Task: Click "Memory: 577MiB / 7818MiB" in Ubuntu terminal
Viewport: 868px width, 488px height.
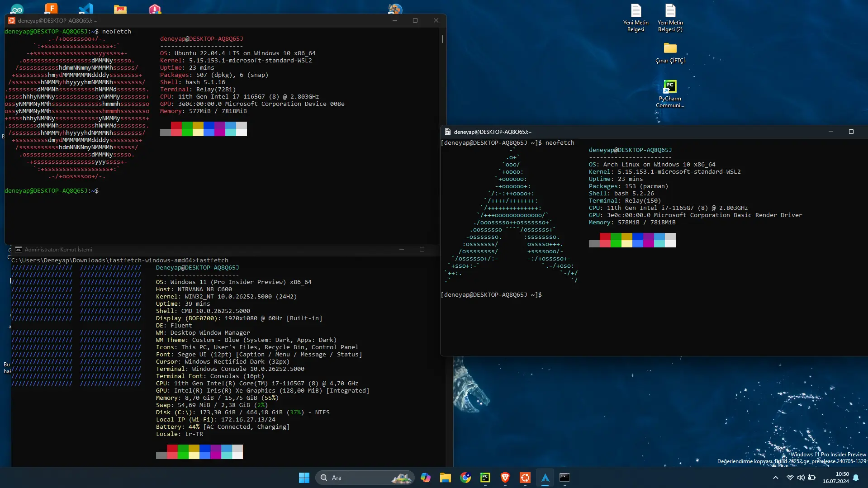Action: (204, 111)
